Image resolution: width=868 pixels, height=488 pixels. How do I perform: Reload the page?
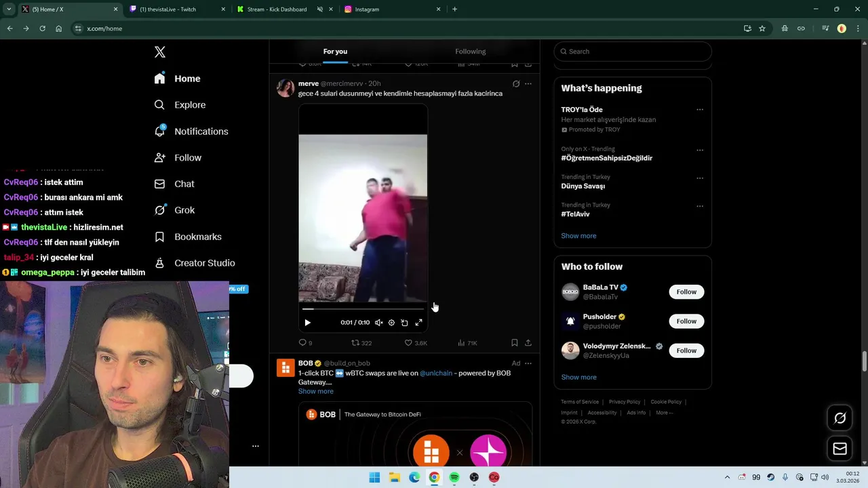(x=42, y=28)
